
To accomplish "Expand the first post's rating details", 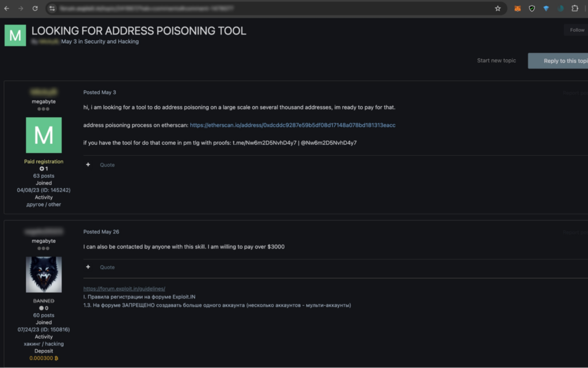I will (x=44, y=168).
